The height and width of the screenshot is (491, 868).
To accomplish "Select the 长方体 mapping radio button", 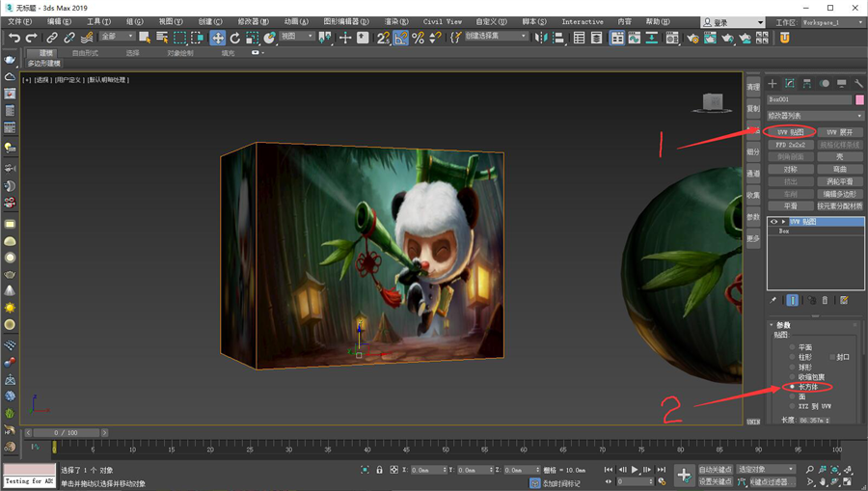I will pos(792,387).
